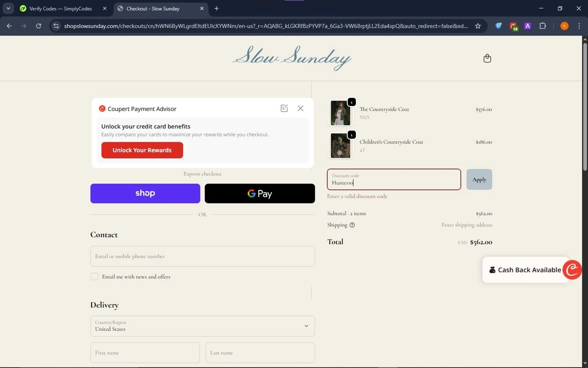Viewport: 588px width, 368px height.
Task: Click the shipping help question mark icon
Action: click(x=352, y=225)
